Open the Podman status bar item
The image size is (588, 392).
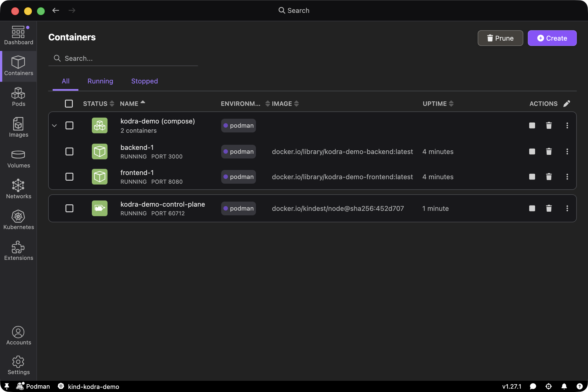33,386
